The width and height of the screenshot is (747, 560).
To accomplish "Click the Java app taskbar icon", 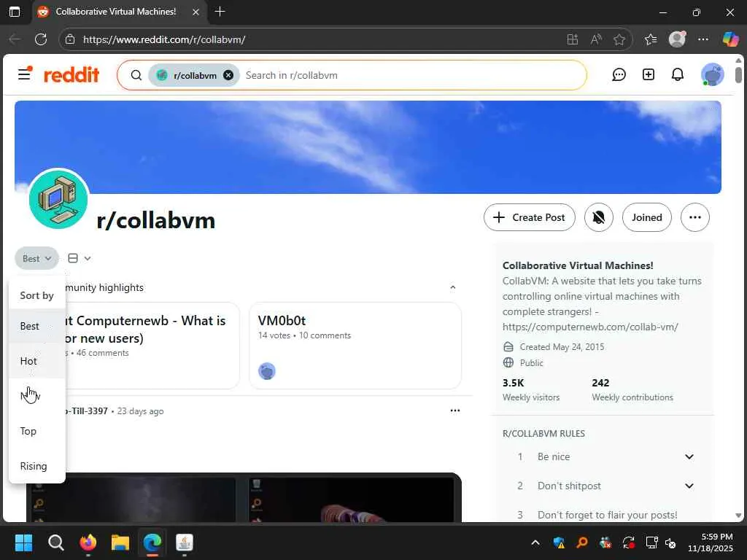I will point(185,542).
